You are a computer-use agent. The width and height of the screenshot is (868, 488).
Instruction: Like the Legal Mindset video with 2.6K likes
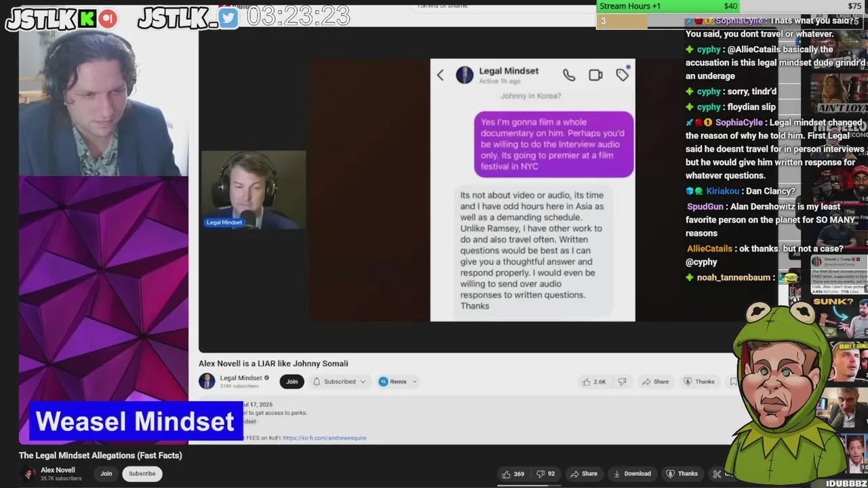tap(594, 382)
